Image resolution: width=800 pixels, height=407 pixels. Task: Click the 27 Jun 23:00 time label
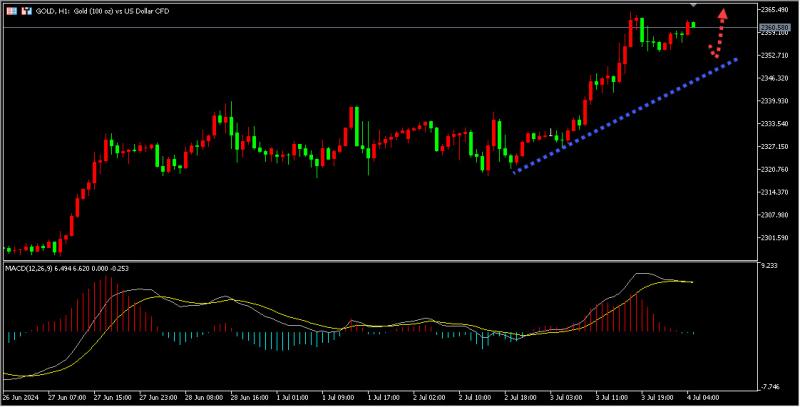(x=158, y=397)
